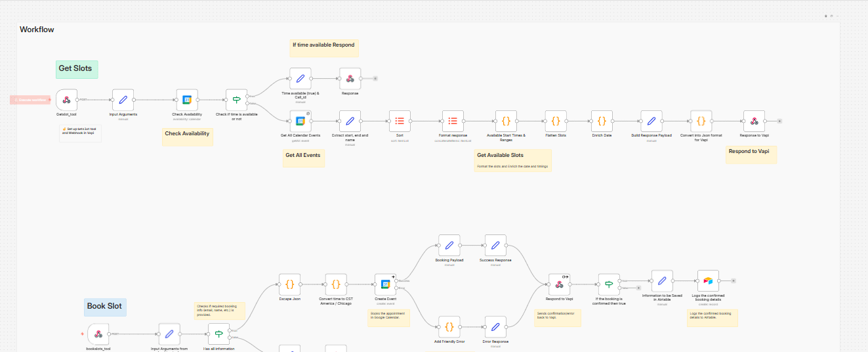Select the green Get Slots sticky note
The image size is (868, 352).
coord(77,69)
